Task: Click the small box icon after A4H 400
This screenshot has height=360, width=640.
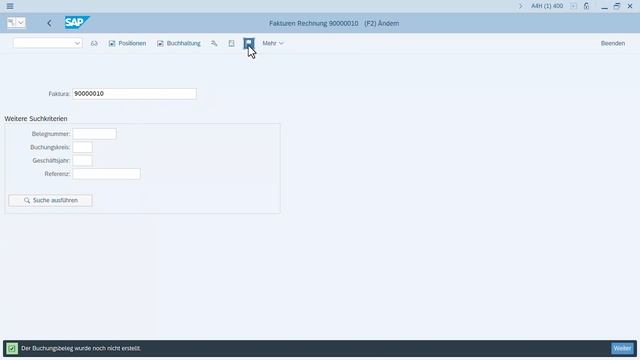Action: [x=573, y=6]
